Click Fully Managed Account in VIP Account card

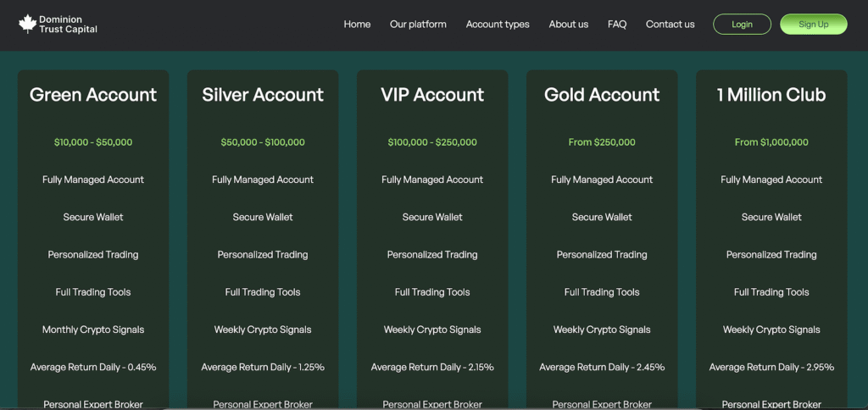[x=432, y=180]
